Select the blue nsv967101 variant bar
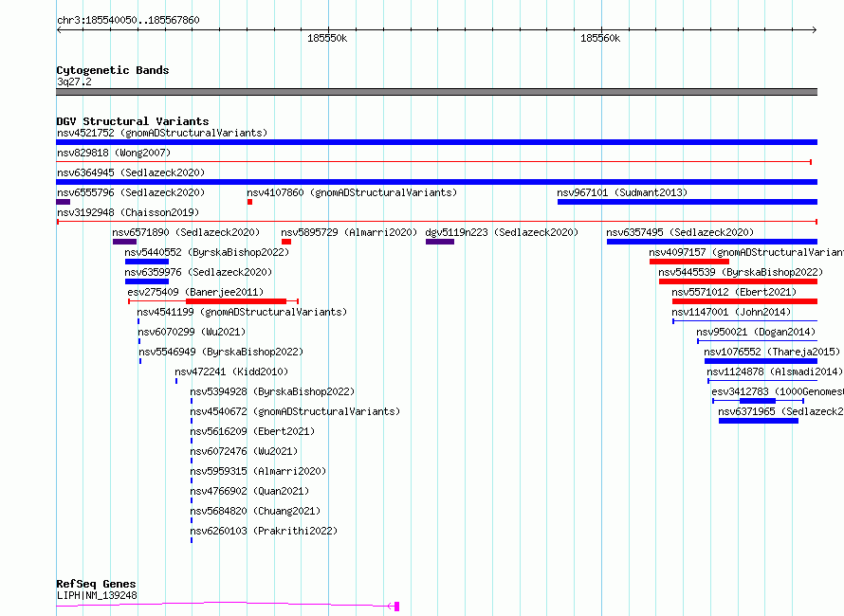 [x=688, y=202]
